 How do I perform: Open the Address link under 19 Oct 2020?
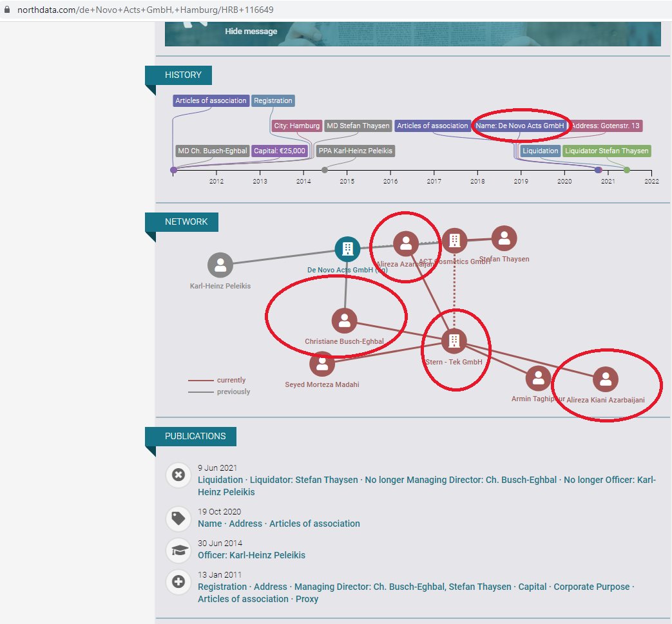[x=245, y=524]
